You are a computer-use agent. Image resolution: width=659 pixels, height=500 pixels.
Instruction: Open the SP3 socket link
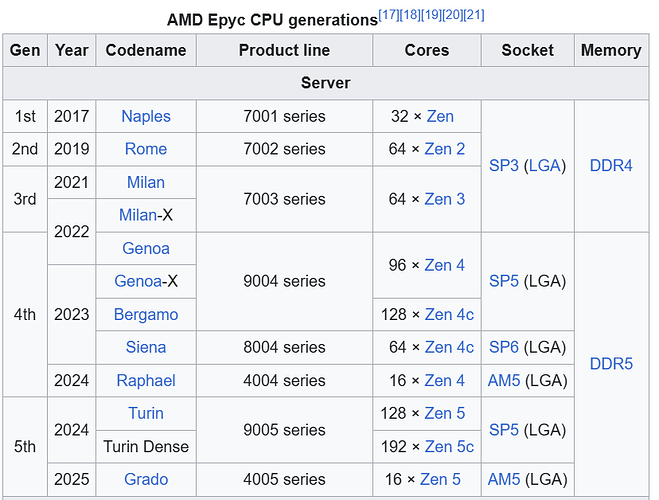coord(504,166)
